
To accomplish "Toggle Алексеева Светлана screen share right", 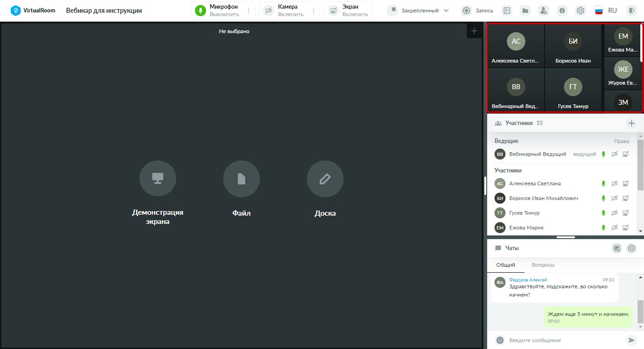I will [x=626, y=183].
